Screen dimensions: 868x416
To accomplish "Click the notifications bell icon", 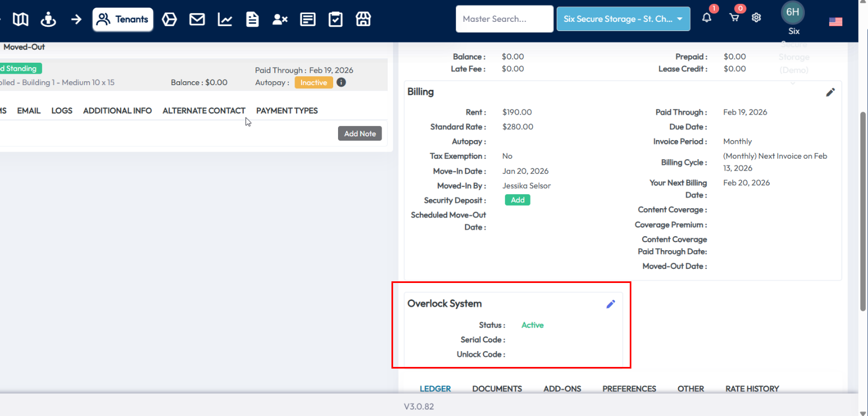I will tap(707, 17).
